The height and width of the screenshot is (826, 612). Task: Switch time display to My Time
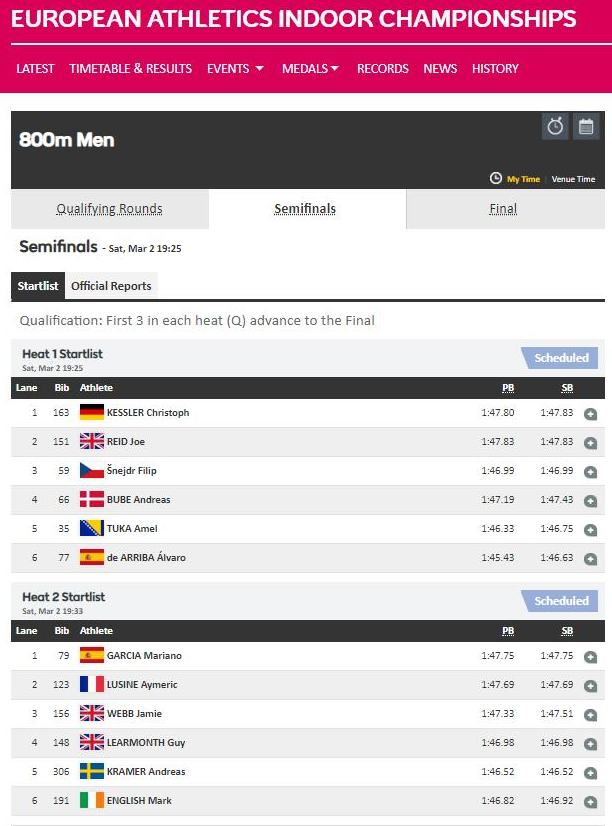(x=523, y=179)
